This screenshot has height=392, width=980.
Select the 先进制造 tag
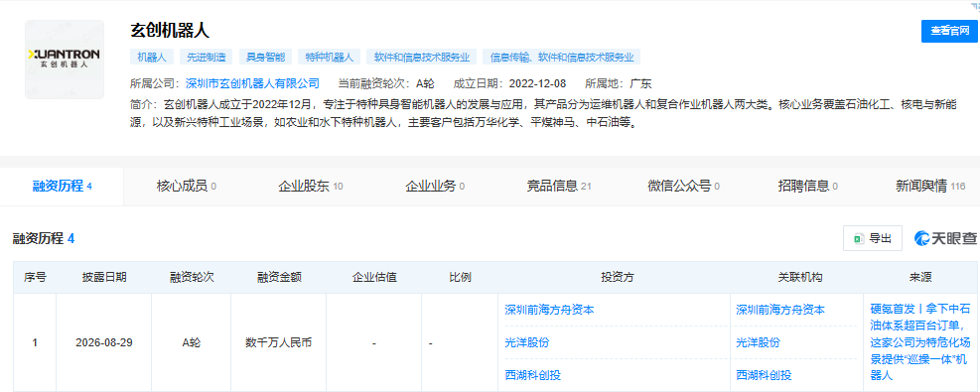click(207, 58)
